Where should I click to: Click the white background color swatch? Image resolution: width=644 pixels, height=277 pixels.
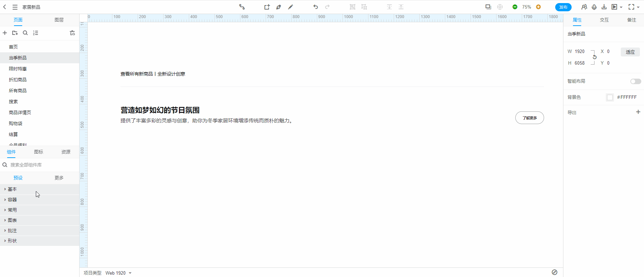tap(610, 97)
